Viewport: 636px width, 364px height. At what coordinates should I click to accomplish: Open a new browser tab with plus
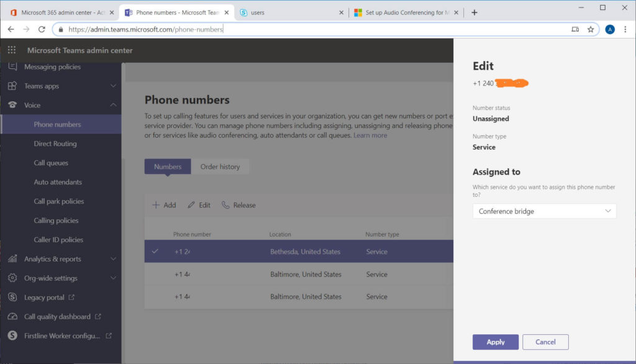(474, 12)
